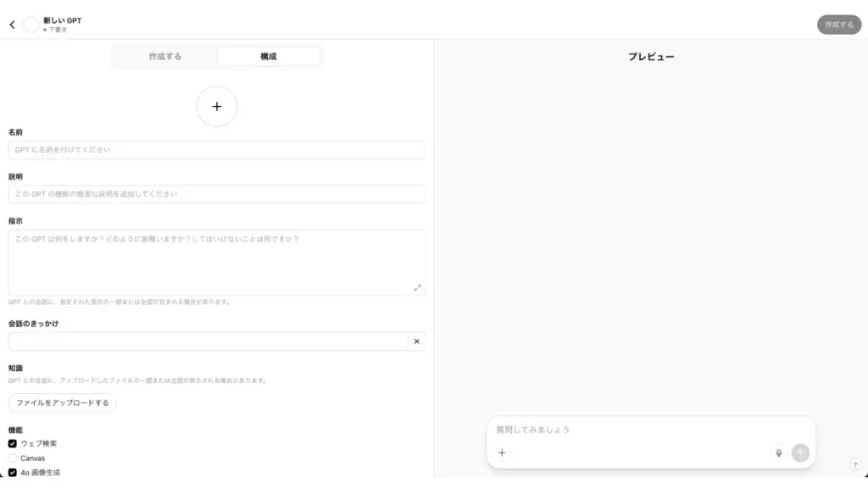Viewport: 868px width, 488px height.
Task: Enable the Canvas checkbox
Action: 12,458
